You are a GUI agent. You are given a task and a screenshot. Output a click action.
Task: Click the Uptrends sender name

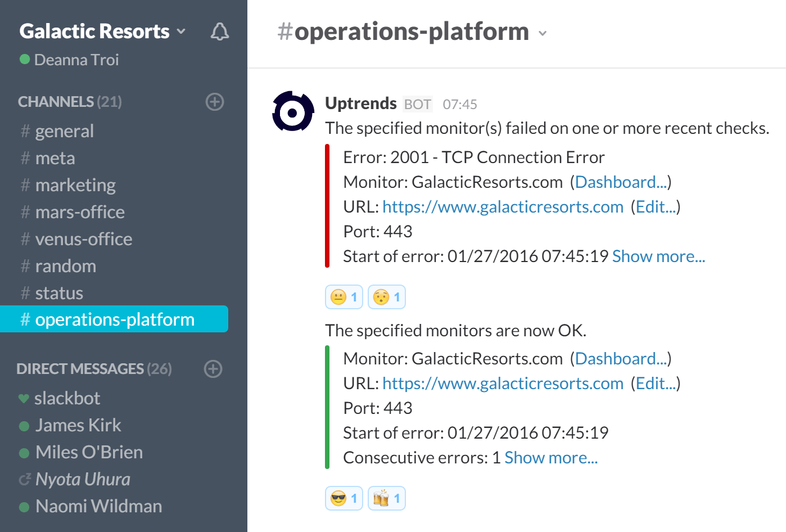361,103
